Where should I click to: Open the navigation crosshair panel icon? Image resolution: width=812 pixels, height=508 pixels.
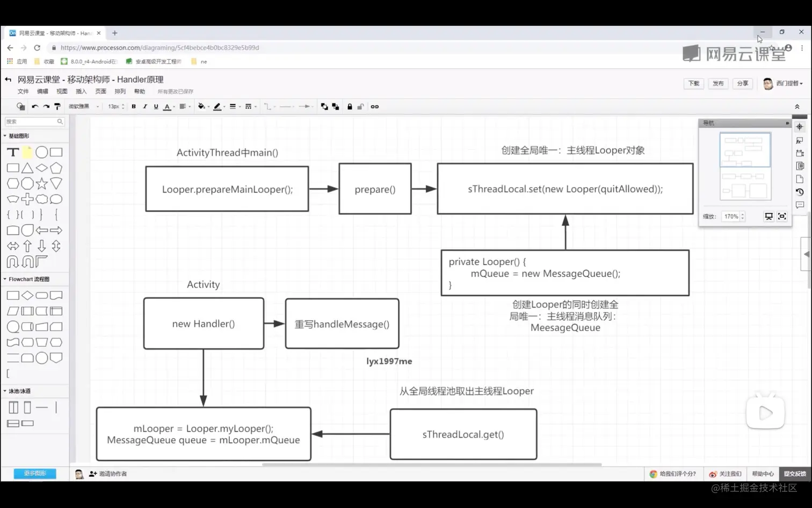click(800, 127)
